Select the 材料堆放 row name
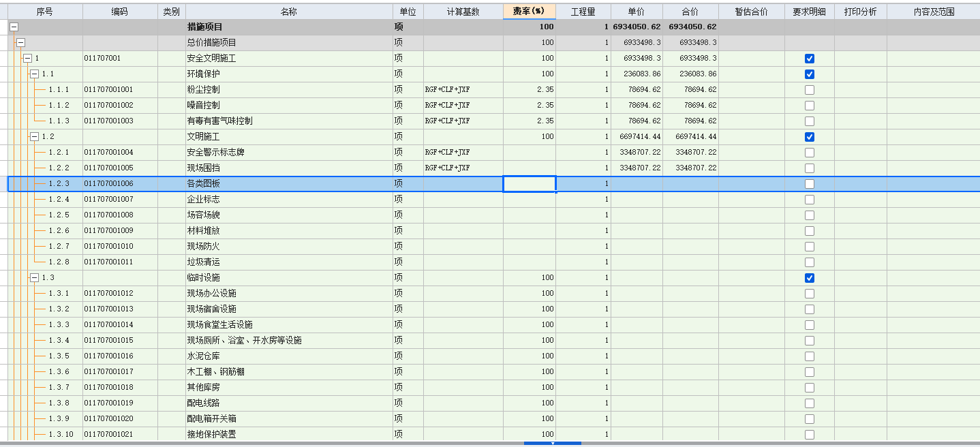 coord(289,230)
